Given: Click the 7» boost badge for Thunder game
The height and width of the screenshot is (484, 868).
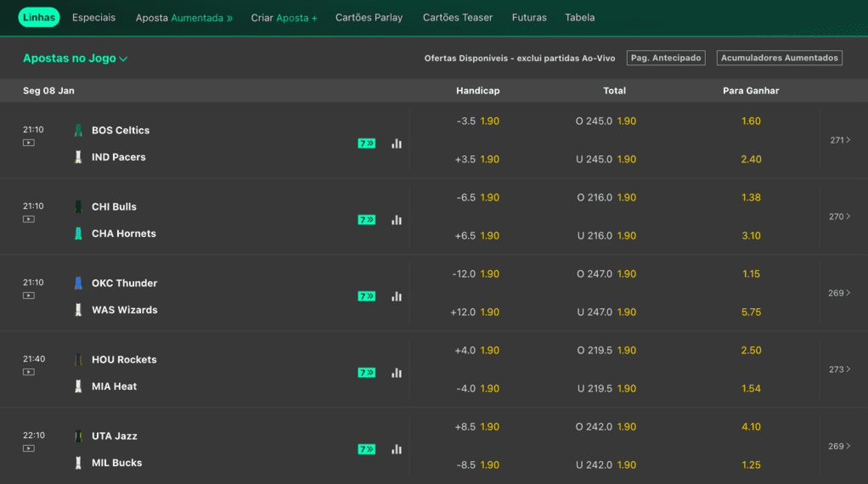Looking at the screenshot, I should pos(366,296).
